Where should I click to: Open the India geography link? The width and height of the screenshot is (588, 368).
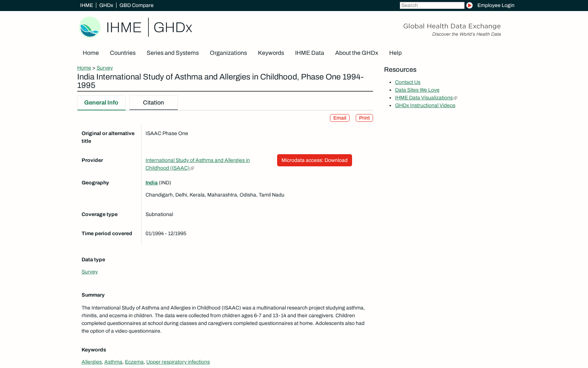(x=151, y=183)
